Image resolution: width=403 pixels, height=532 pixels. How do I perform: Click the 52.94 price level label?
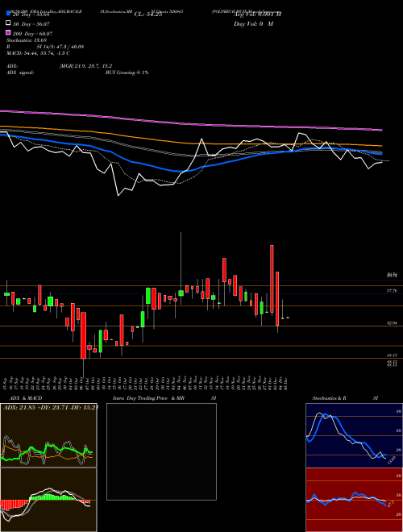(x=392, y=323)
